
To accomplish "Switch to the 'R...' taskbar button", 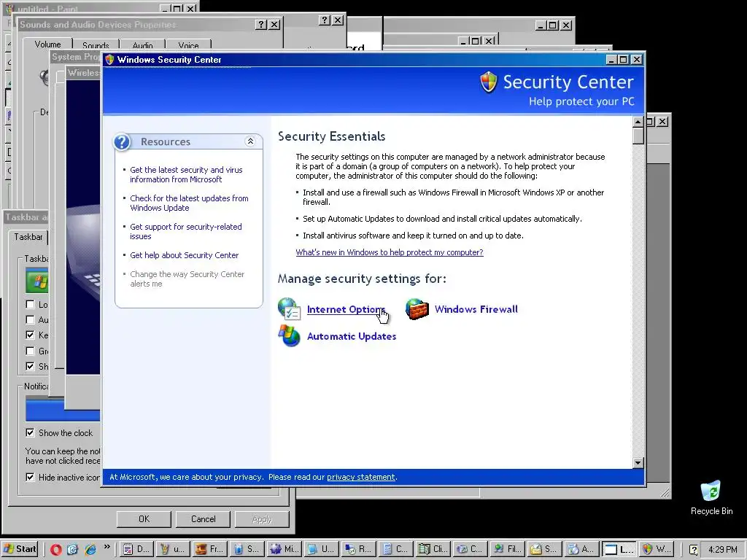I will tap(357, 549).
